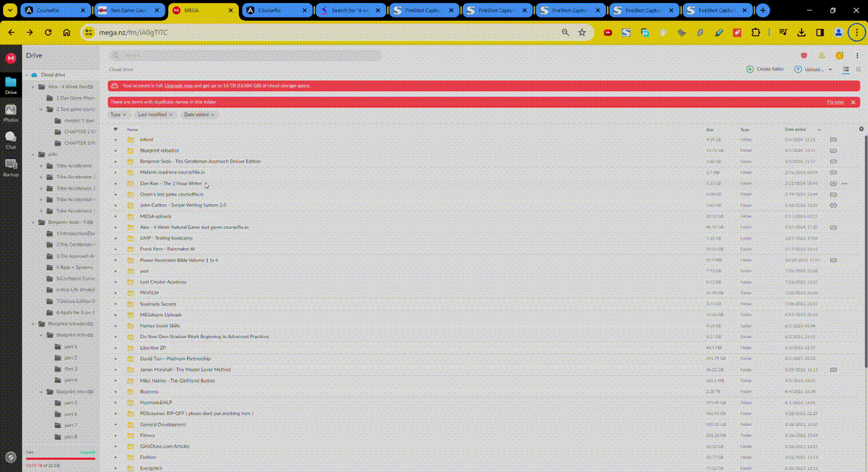
Task: Switch to the Photos section
Action: (x=10, y=113)
